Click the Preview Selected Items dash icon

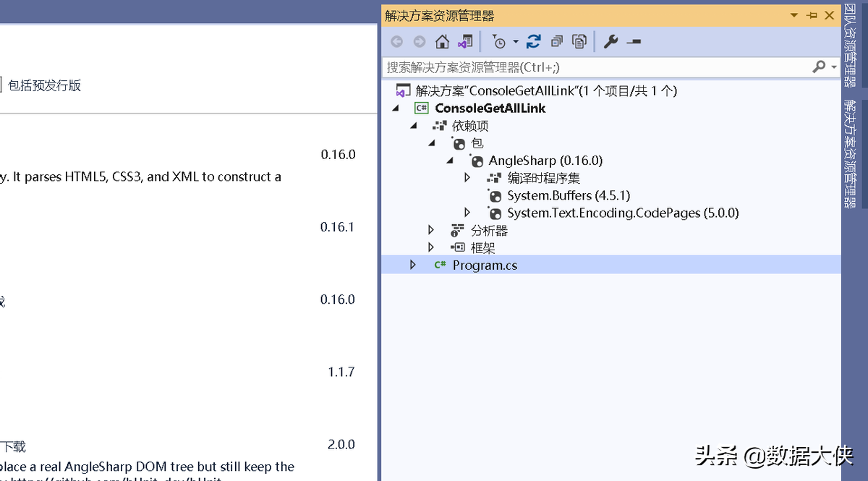coord(634,42)
